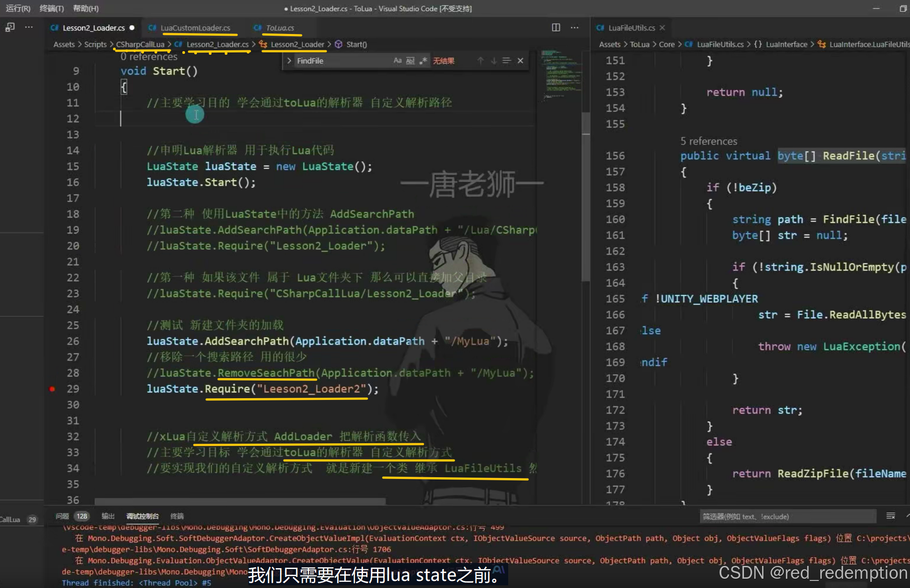Open the 运行(R) menu
Viewport: 910px width, 588px height.
[18, 8]
